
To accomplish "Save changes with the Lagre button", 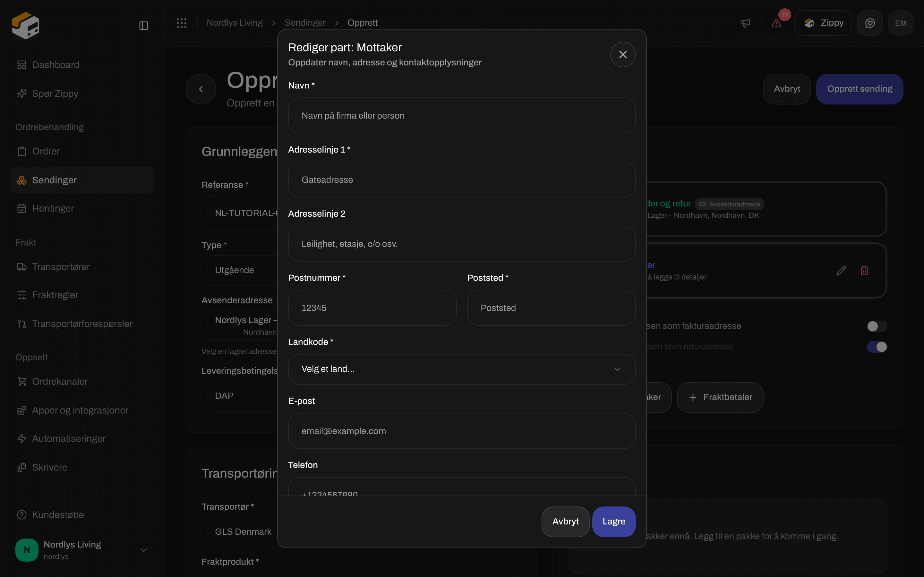I will [613, 522].
